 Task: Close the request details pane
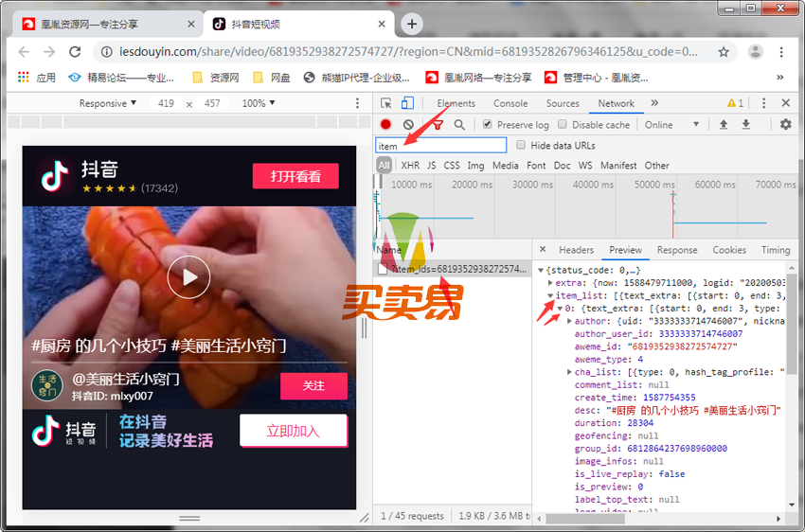[x=543, y=249]
